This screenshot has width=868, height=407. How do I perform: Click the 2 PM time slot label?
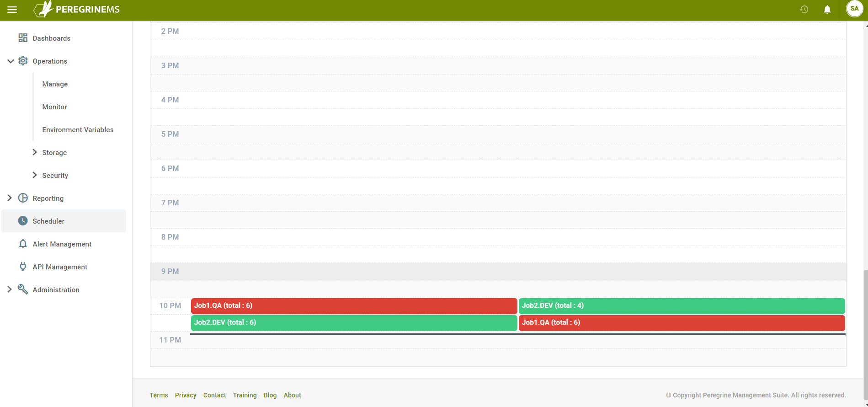point(170,31)
